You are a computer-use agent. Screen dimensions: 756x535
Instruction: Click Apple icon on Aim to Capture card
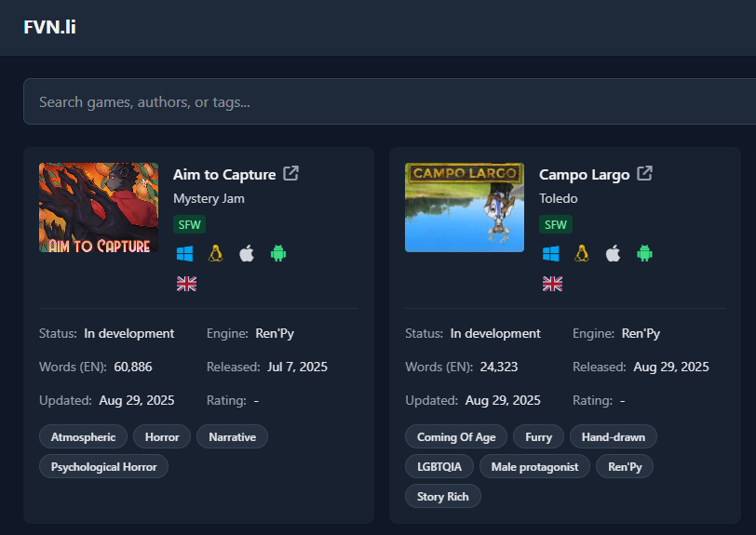pos(247,253)
